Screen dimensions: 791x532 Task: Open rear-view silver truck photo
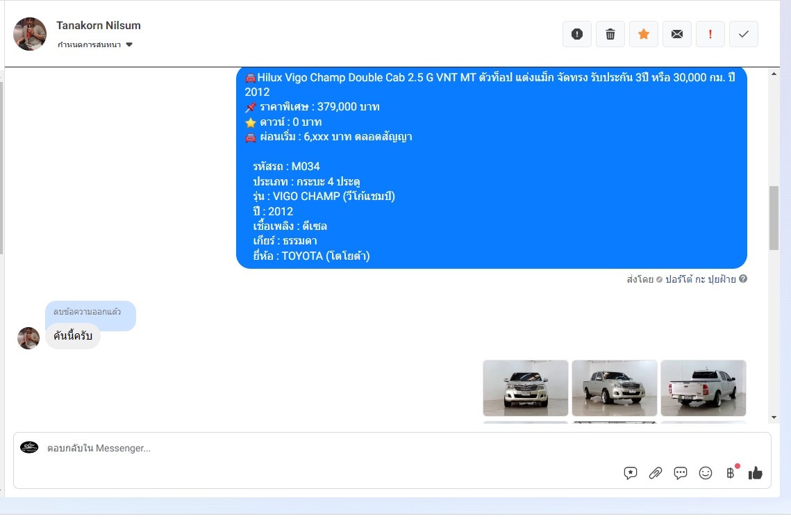pos(703,388)
